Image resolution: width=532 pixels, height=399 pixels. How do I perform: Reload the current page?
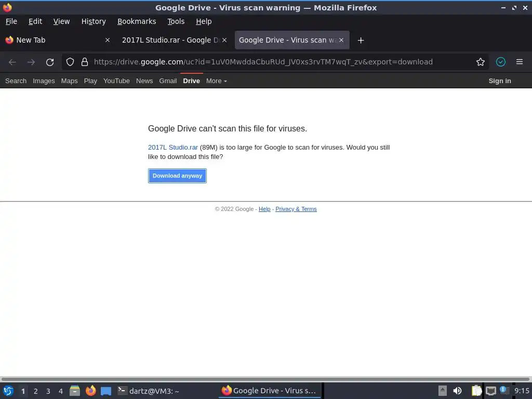click(50, 62)
